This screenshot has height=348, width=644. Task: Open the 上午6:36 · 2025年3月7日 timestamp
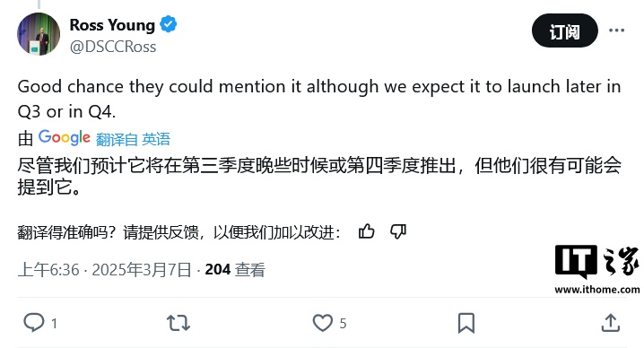(x=105, y=270)
